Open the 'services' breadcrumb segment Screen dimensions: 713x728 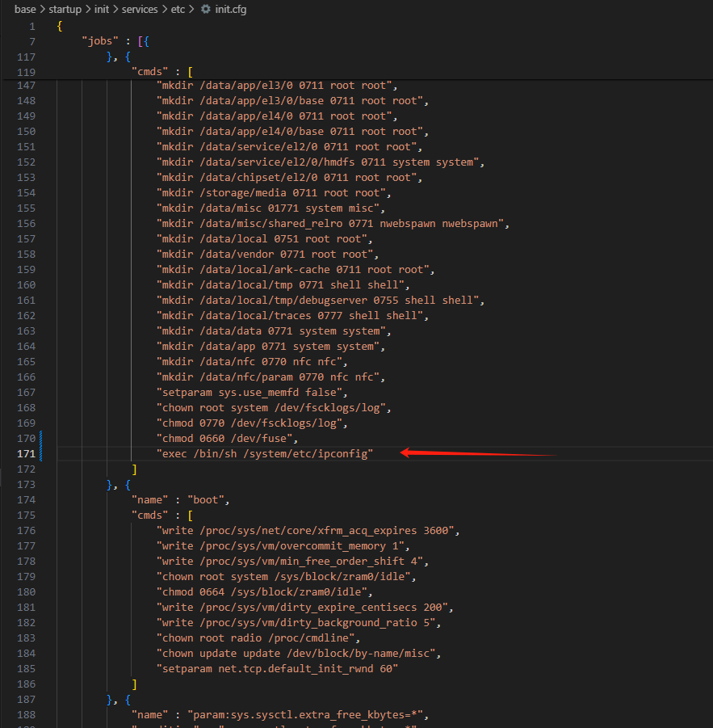coord(140,9)
